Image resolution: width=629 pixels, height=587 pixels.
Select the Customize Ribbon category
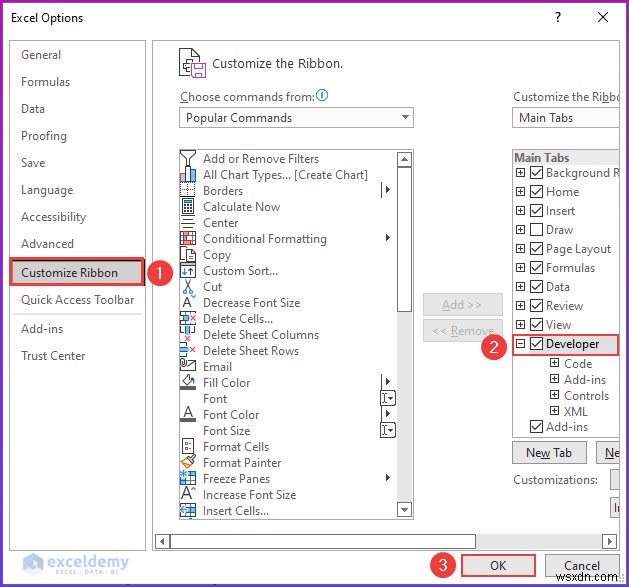coord(77,272)
